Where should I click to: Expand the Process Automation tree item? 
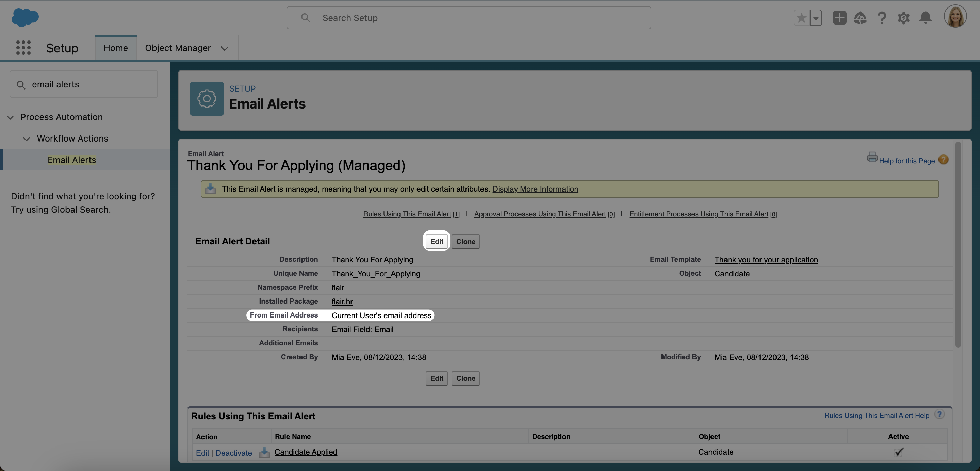coord(9,116)
